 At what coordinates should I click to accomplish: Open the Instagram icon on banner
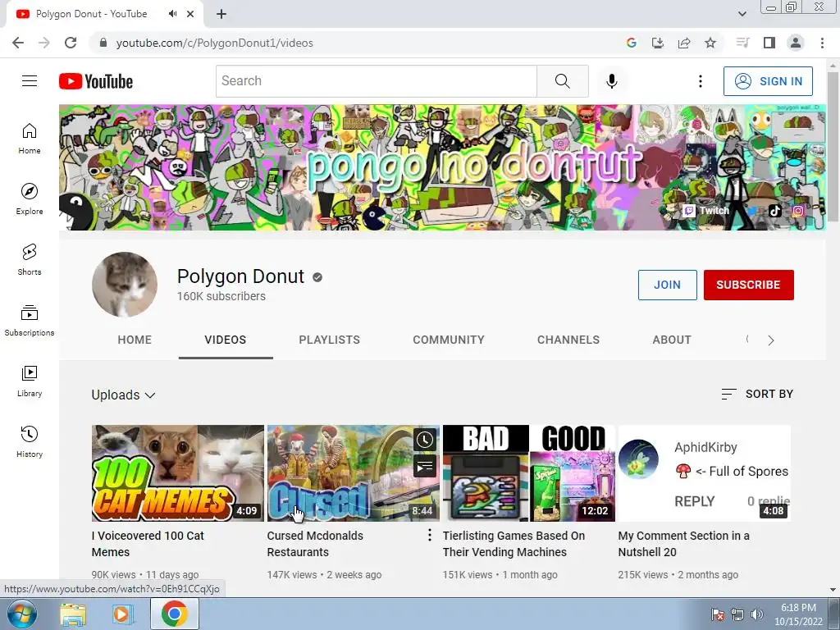point(798,211)
